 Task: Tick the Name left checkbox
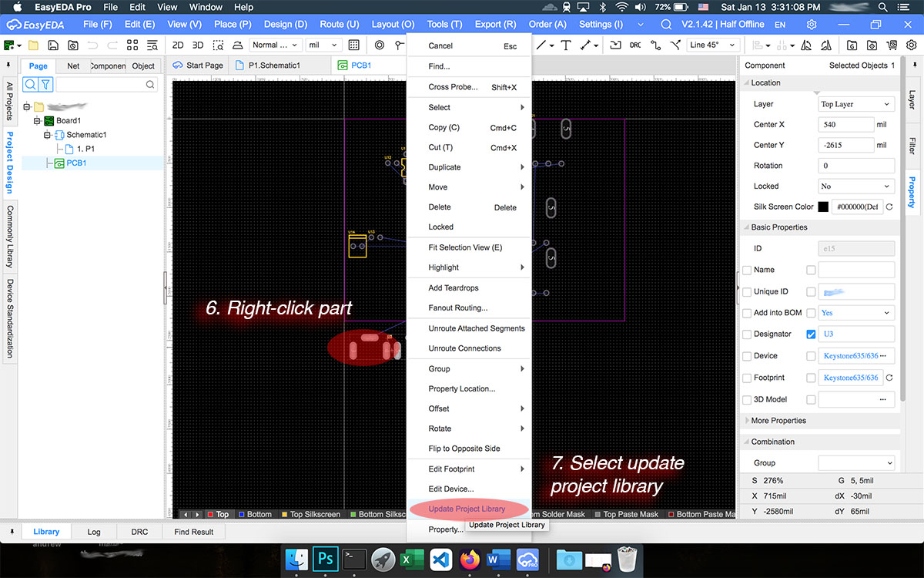[x=747, y=270]
